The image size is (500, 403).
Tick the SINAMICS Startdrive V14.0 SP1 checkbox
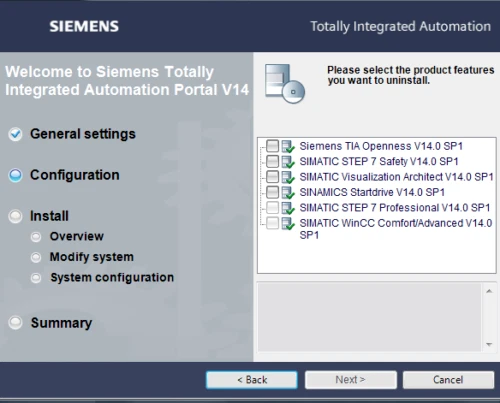(x=272, y=192)
